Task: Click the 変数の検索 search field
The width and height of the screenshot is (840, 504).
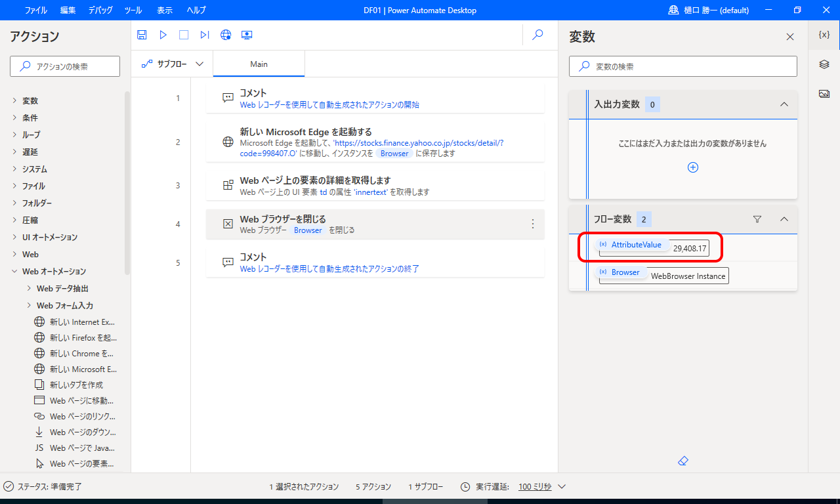Action: [682, 66]
